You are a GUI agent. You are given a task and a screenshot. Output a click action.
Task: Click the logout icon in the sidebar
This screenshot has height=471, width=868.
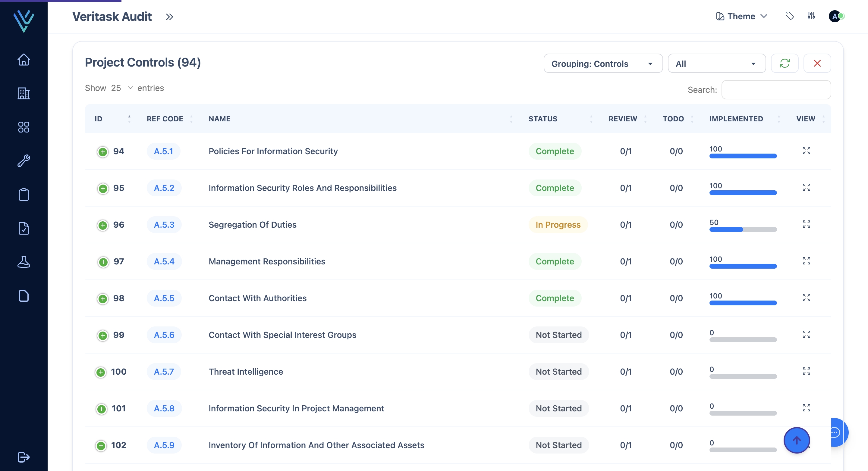pyautogui.click(x=24, y=457)
